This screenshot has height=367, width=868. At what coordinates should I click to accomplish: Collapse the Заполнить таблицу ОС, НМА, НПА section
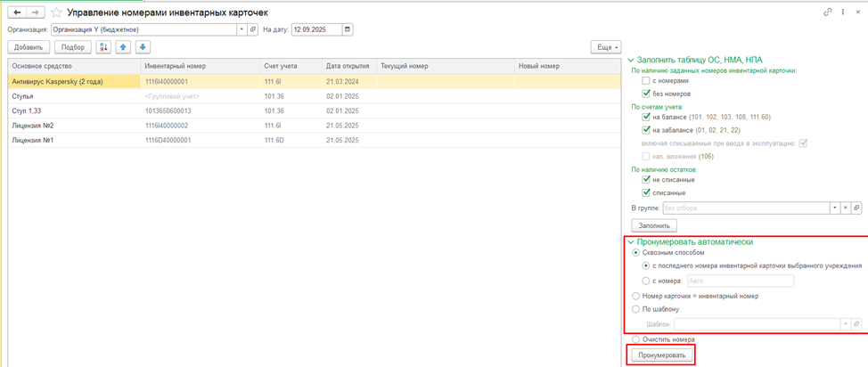coord(631,59)
